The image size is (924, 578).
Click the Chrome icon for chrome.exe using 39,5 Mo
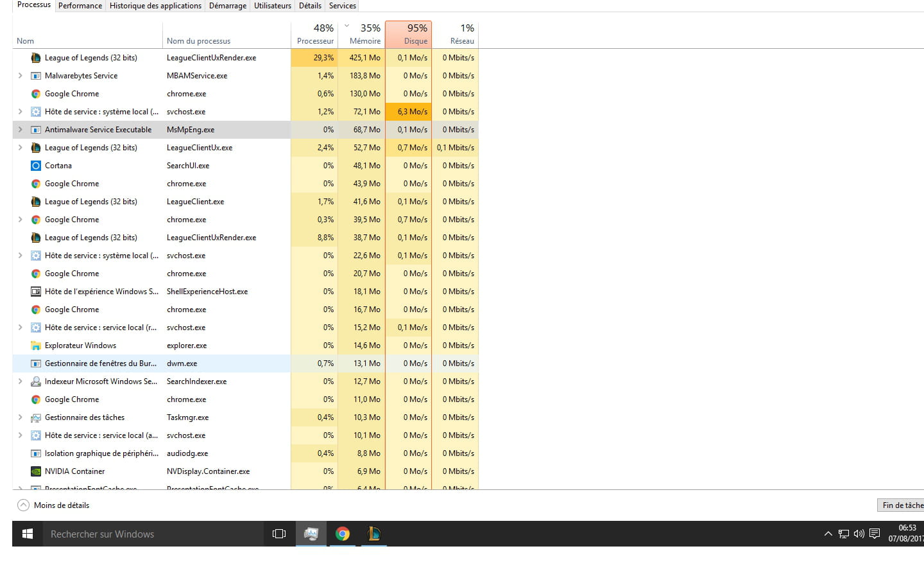pyautogui.click(x=36, y=220)
